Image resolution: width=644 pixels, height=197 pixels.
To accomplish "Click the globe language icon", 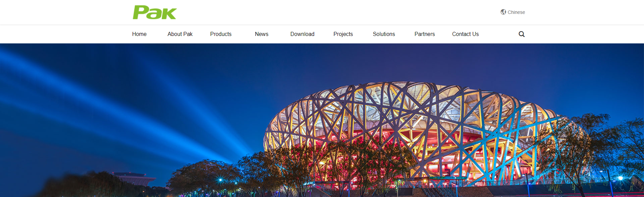I will tap(503, 12).
